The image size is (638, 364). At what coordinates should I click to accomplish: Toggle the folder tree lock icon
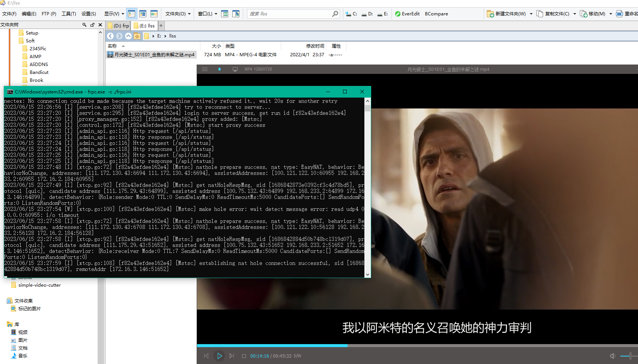tap(92, 25)
